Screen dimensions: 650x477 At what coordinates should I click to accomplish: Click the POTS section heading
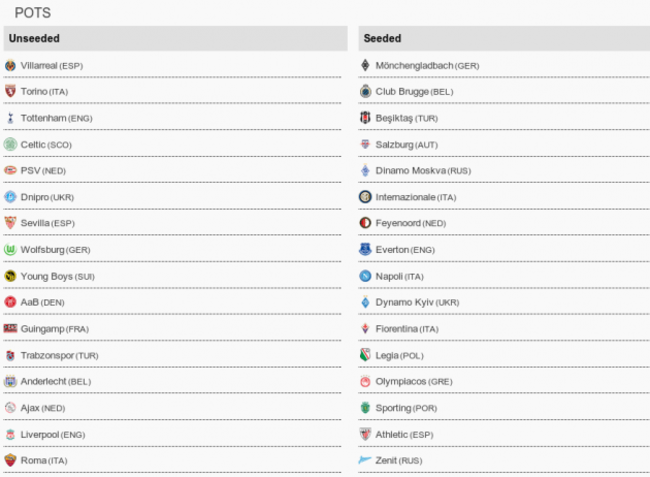point(33,13)
